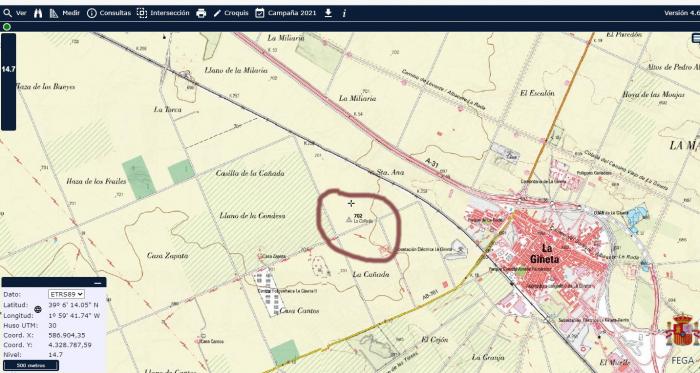This screenshot has width=700, height=373.
Task: Collapse the coordinates panel with minus button
Action: (x=98, y=283)
